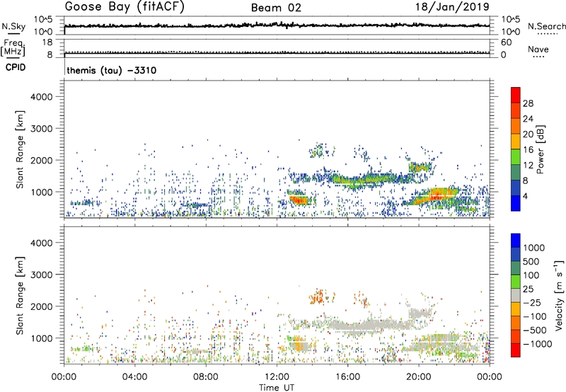Click the "-500" label on Velocity colorbar
Image resolution: width=566 pixels, height=392 pixels.
534,330
